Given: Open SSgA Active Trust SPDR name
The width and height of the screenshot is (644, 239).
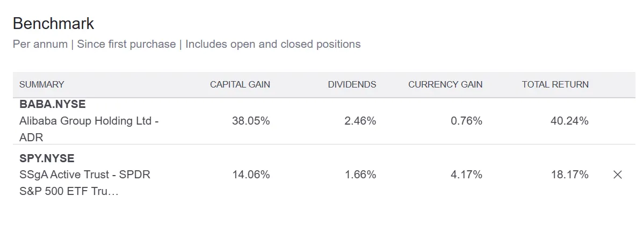Looking at the screenshot, I should click(x=85, y=175).
